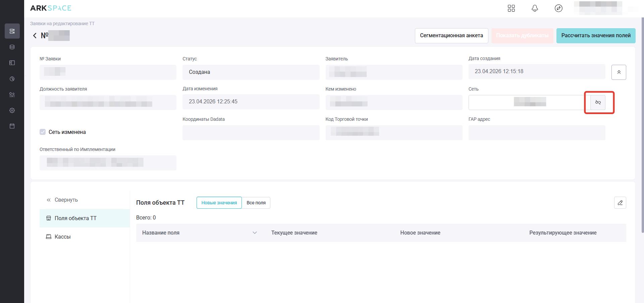Viewport: 644px width, 303px height.
Task: Open notifications bell
Action: point(535,8)
